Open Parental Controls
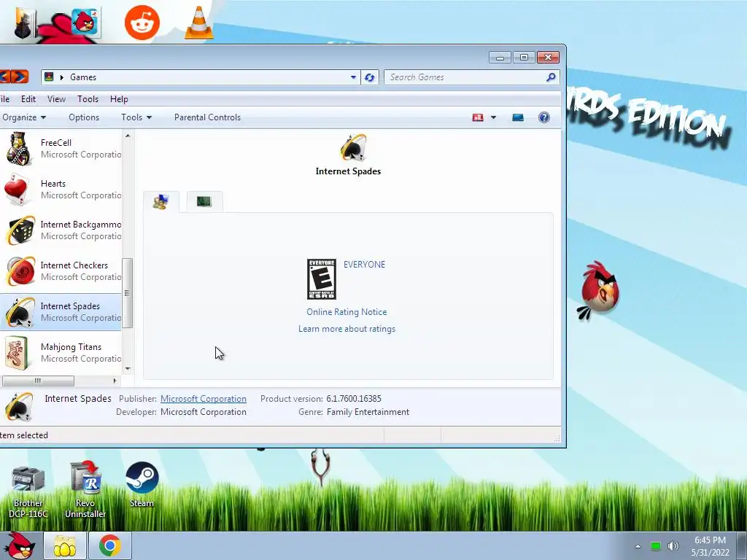747x560 pixels. tap(207, 117)
